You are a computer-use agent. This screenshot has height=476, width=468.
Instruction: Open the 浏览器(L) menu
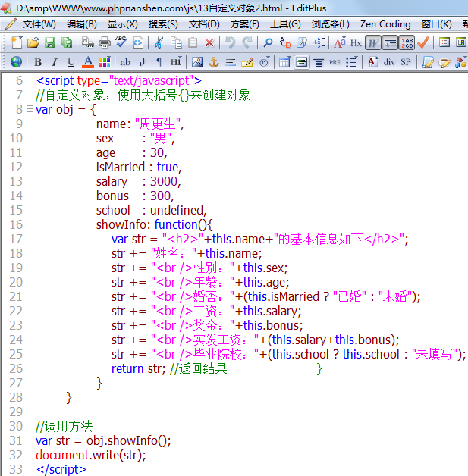click(x=331, y=24)
